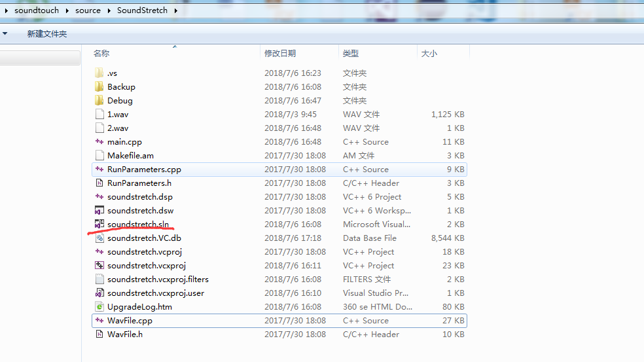Select the file name RunParameters.h
Viewport: 644px width, 362px height.
tap(139, 183)
